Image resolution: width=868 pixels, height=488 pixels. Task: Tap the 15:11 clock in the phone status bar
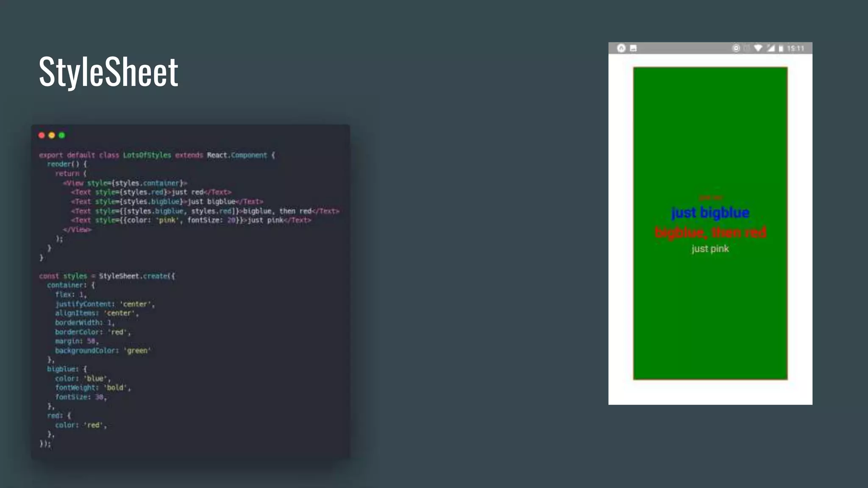pos(796,48)
